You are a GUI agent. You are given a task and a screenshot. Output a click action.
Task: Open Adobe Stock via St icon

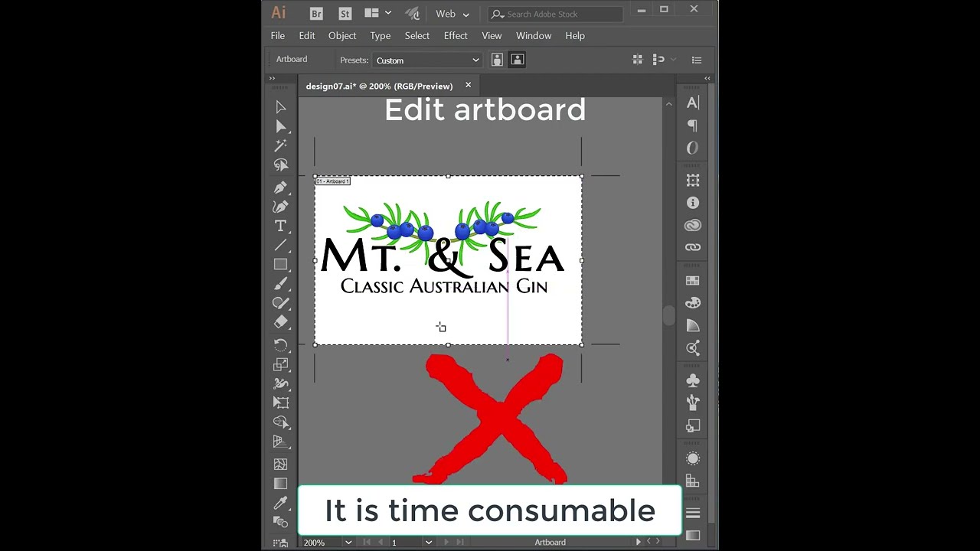point(345,14)
